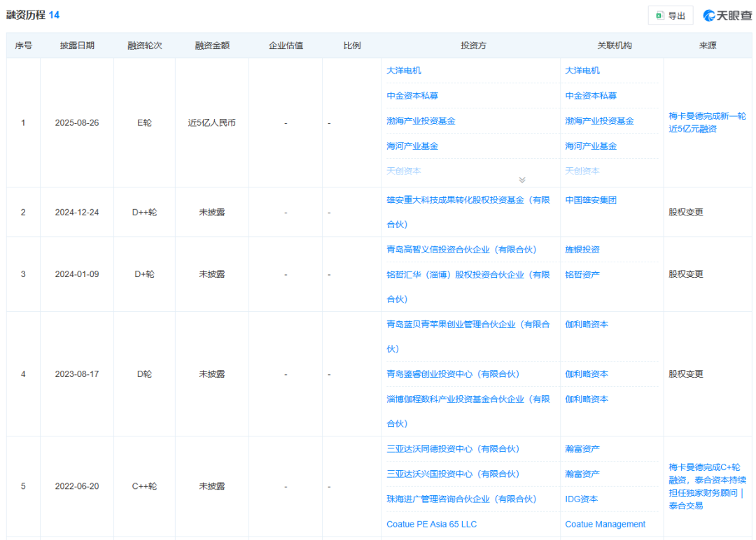Open 瀚富资产 next to 三亚达沃同德
This screenshot has height=540, width=756.
tap(582, 449)
